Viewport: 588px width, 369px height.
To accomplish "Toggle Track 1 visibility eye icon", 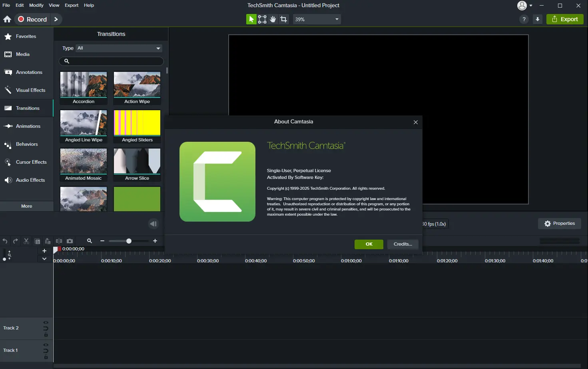I will [46, 345].
